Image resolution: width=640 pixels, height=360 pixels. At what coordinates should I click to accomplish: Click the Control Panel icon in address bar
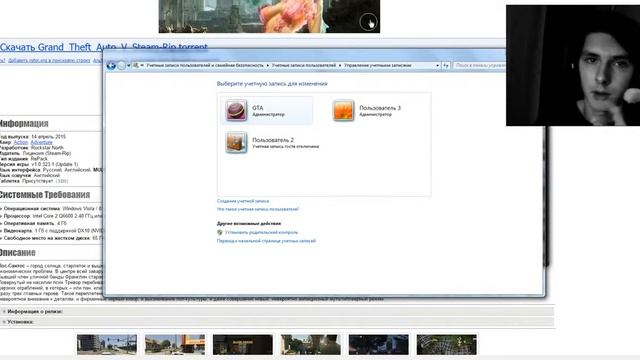click(x=136, y=65)
